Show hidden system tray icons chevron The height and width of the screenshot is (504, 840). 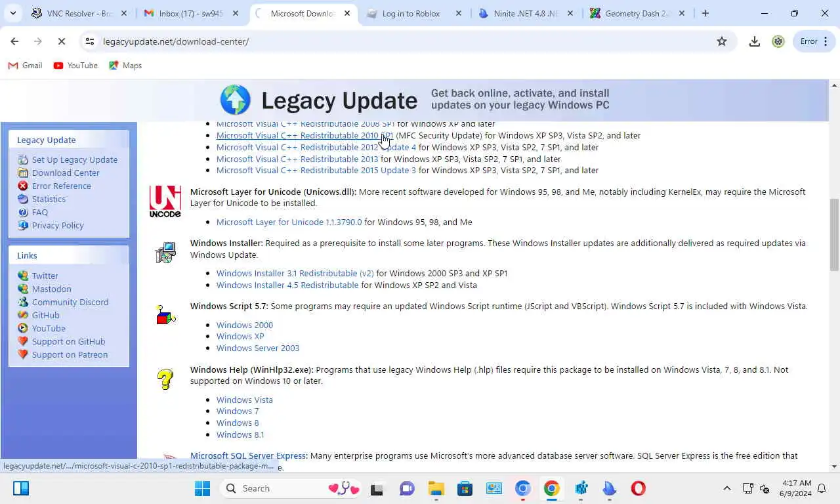click(726, 488)
